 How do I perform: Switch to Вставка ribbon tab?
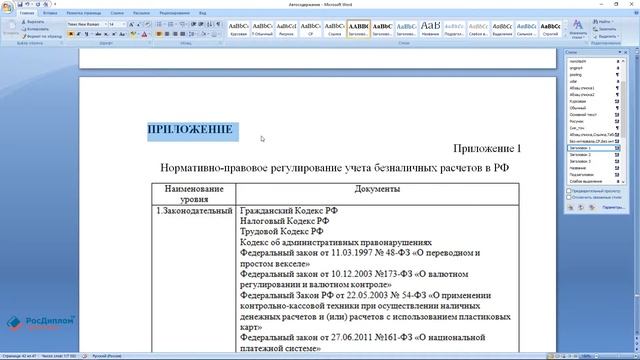coord(50,13)
